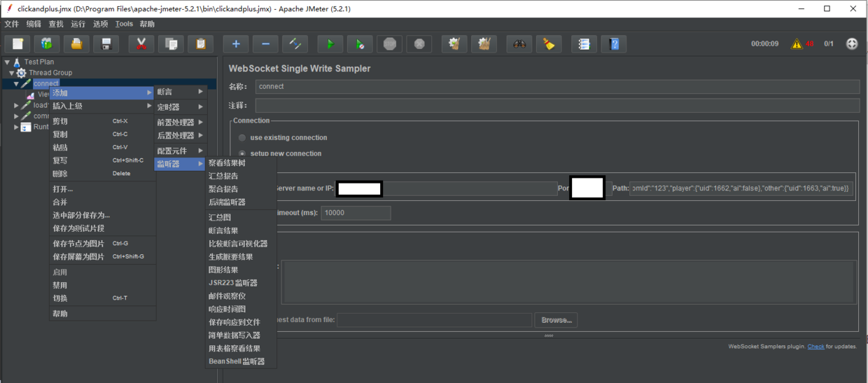The image size is (868, 383).
Task: Click the 00:00:09 elapsed time readout
Action: [x=764, y=43]
